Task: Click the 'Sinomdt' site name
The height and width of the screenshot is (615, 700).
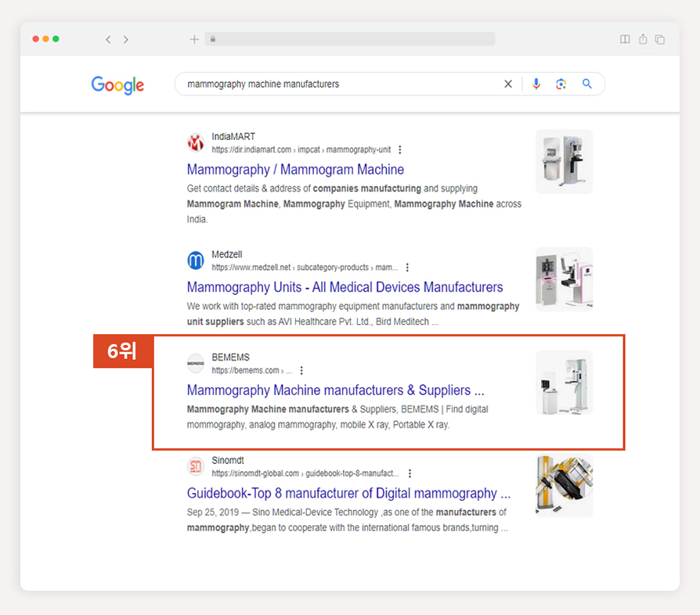Action: tap(228, 460)
